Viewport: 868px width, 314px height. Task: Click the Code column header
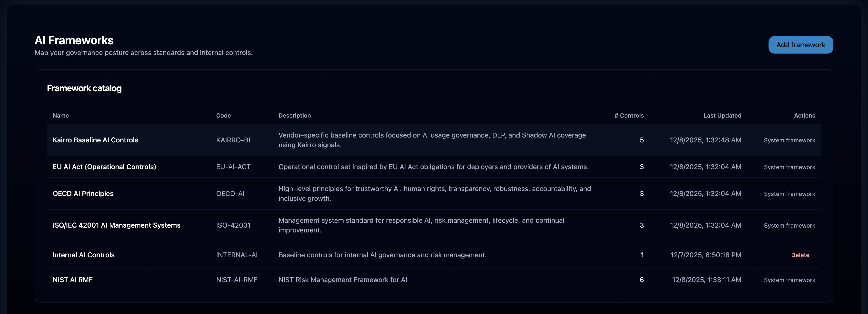tap(223, 115)
